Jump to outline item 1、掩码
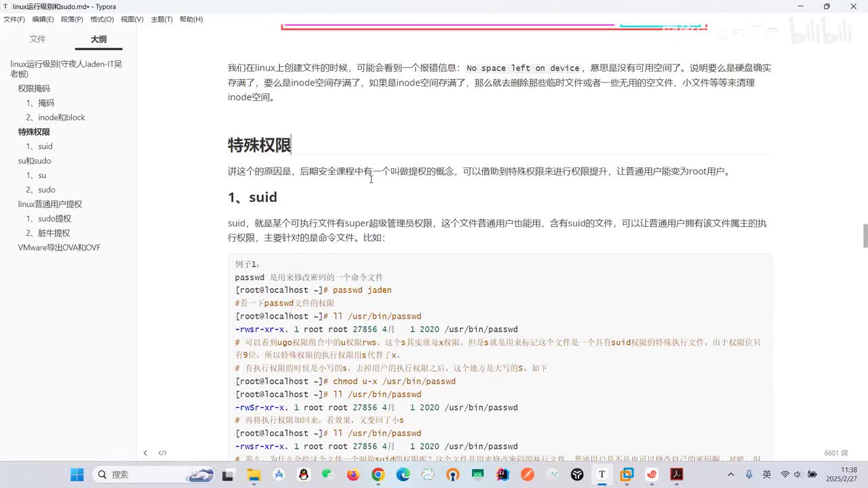The width and height of the screenshot is (868, 488). [x=40, y=103]
